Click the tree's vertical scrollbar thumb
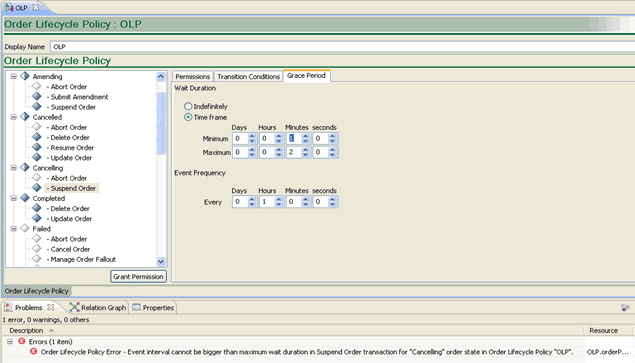Image resolution: width=635 pixels, height=363 pixels. pyautogui.click(x=161, y=123)
